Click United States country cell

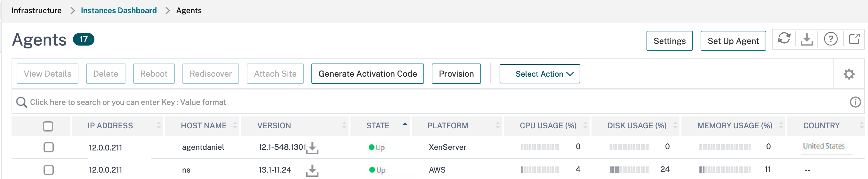824,146
